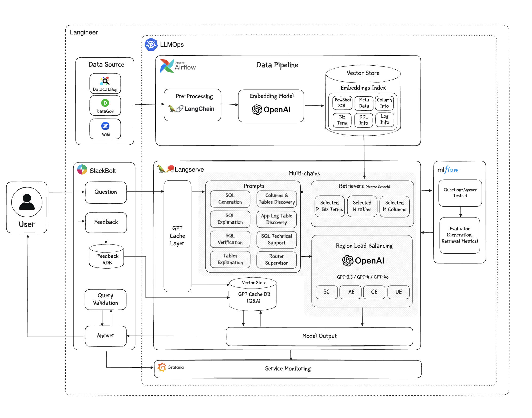Click the DataCatalog magnifier icon

tap(105, 81)
